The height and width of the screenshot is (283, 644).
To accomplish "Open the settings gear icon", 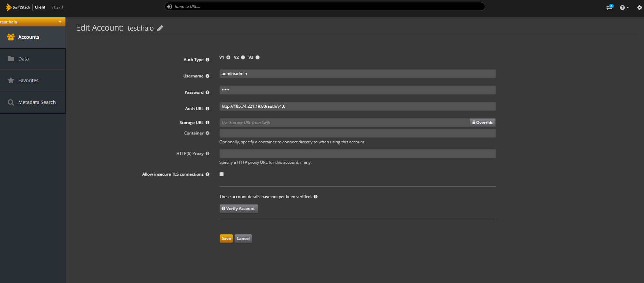I will click(x=640, y=7).
